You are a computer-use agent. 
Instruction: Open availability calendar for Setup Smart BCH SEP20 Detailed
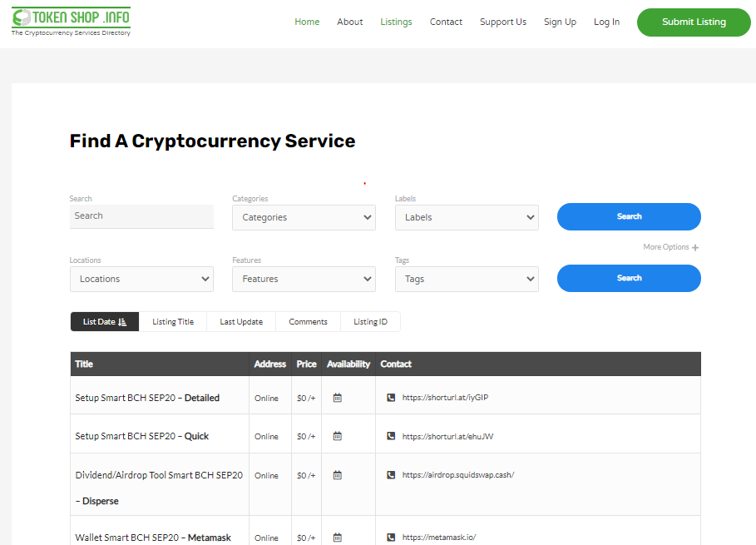(x=338, y=398)
